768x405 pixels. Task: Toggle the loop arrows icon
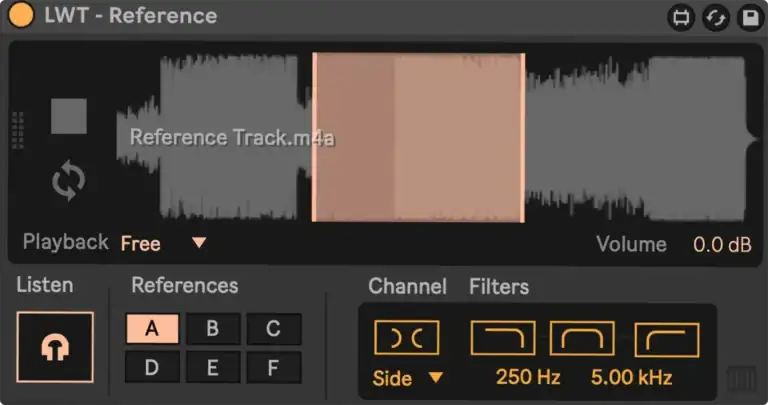(x=69, y=180)
